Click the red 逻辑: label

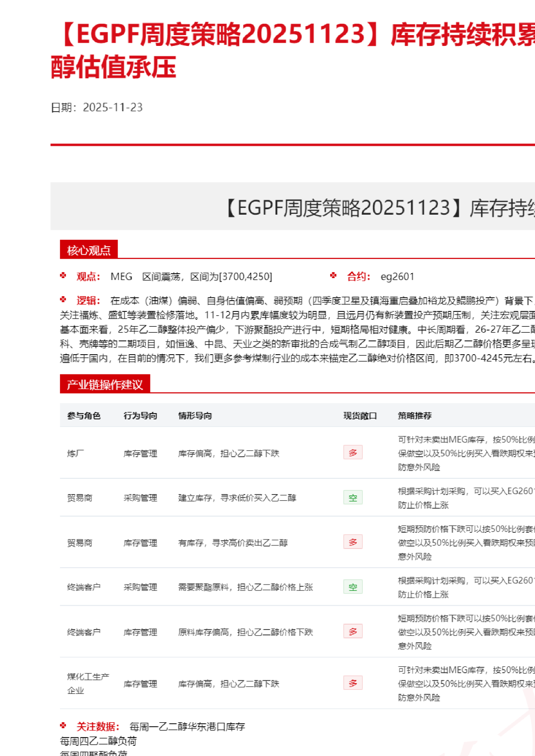pyautogui.click(x=88, y=301)
